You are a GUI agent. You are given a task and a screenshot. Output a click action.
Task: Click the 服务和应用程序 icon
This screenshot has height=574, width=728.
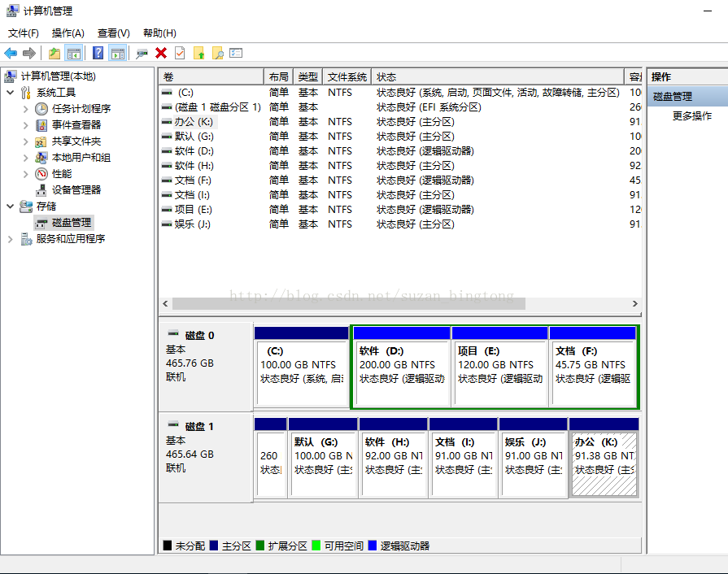(x=26, y=239)
